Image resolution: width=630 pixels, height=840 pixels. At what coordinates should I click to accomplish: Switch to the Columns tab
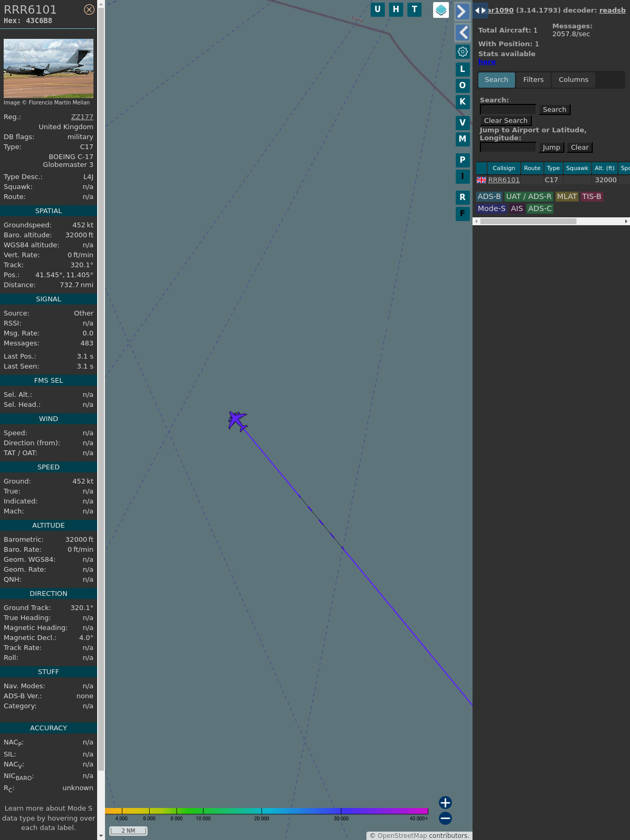(x=573, y=80)
